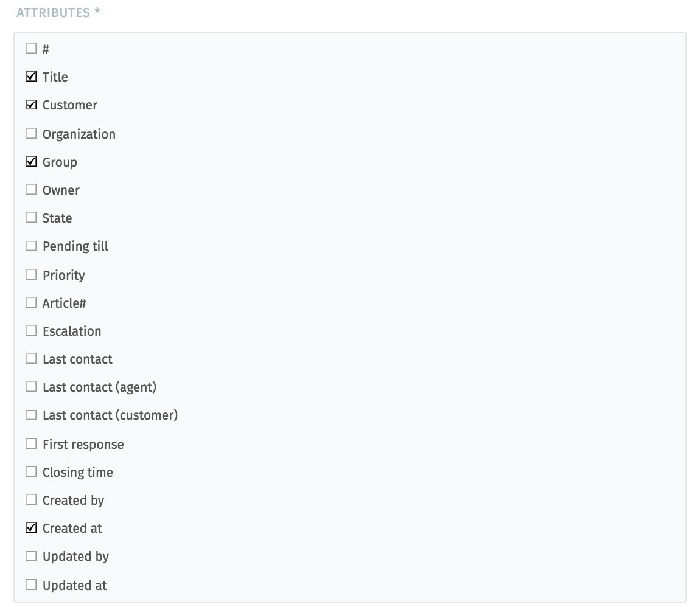Check the Article# attribute
Image resolution: width=700 pixels, height=607 pixels.
31,302
